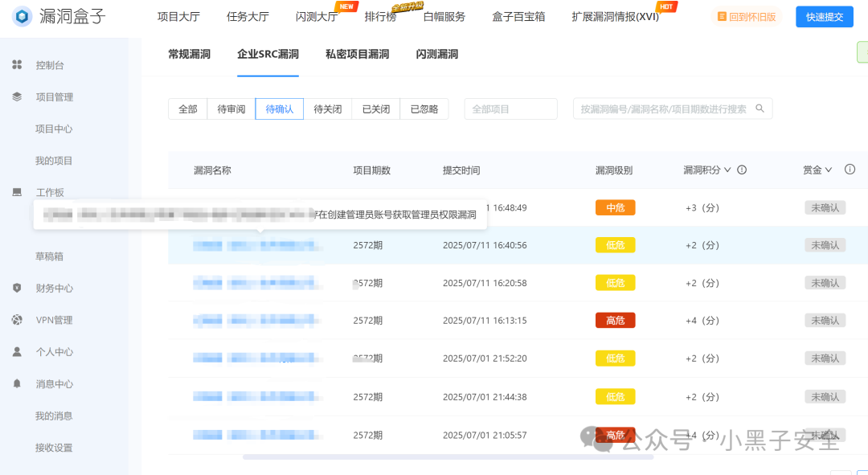Open 扩展漏洞情报(XVI) in top navigation
868x475 pixels.
point(616,17)
